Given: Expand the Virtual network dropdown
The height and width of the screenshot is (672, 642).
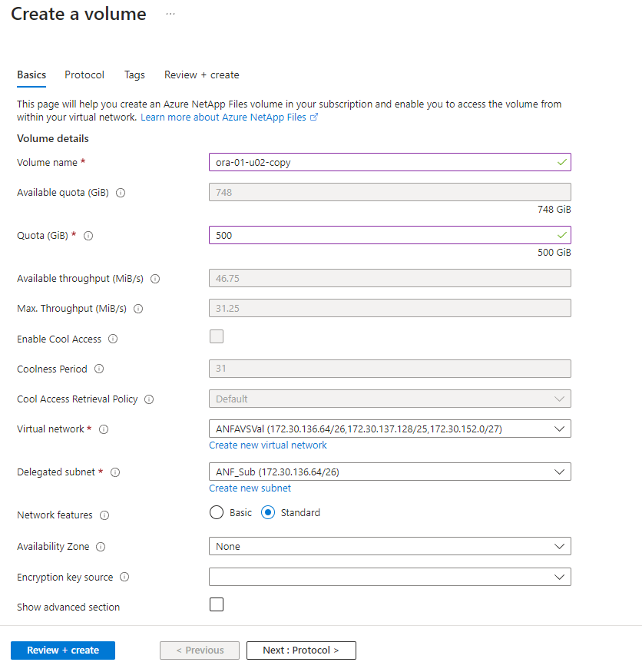Looking at the screenshot, I should point(389,429).
